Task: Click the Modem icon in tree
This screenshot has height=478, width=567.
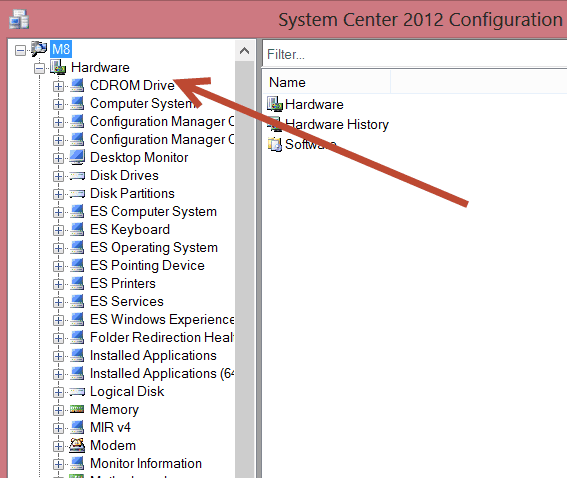Action: coord(77,445)
